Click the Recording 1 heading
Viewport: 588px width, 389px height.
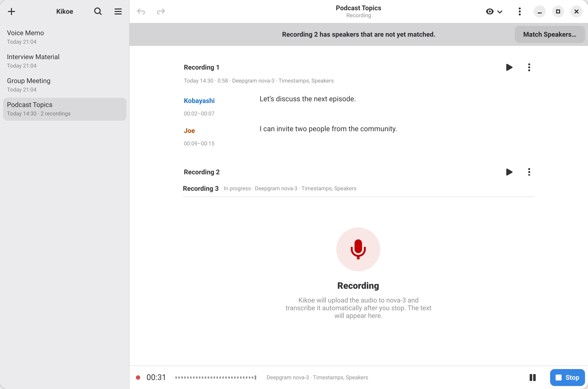tap(202, 67)
